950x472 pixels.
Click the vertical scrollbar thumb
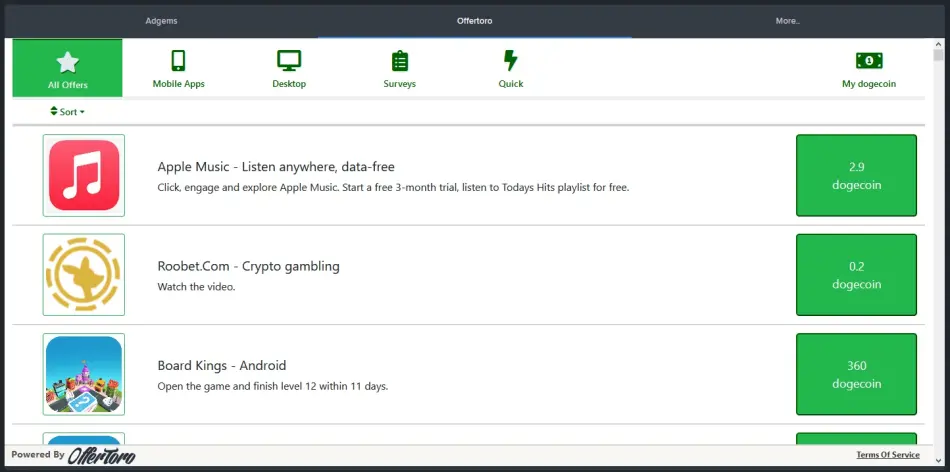(x=938, y=56)
